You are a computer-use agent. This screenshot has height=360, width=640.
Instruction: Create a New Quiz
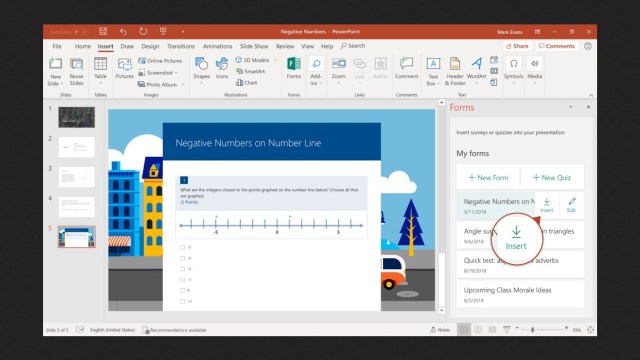click(552, 178)
